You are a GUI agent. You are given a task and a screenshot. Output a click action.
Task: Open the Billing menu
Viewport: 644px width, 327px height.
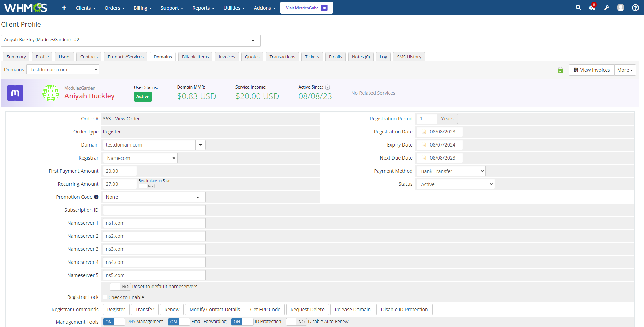point(143,8)
